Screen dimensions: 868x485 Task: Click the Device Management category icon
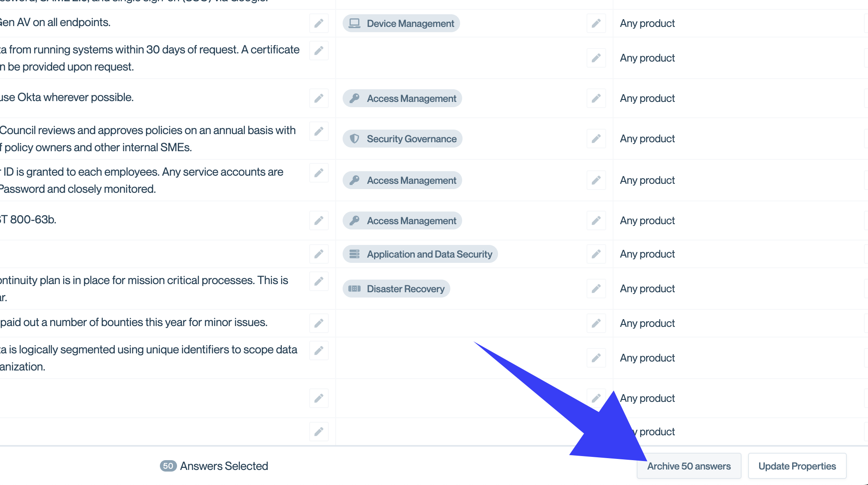355,24
